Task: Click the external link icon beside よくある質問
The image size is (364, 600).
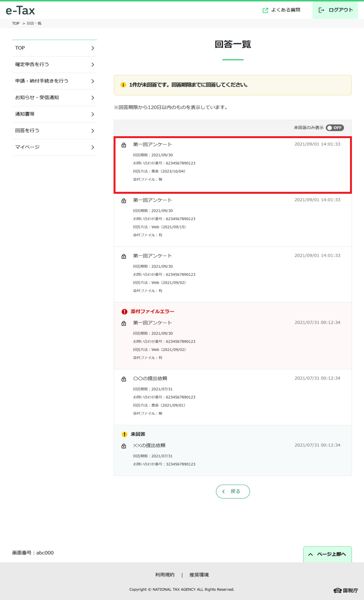Action: 265,11
